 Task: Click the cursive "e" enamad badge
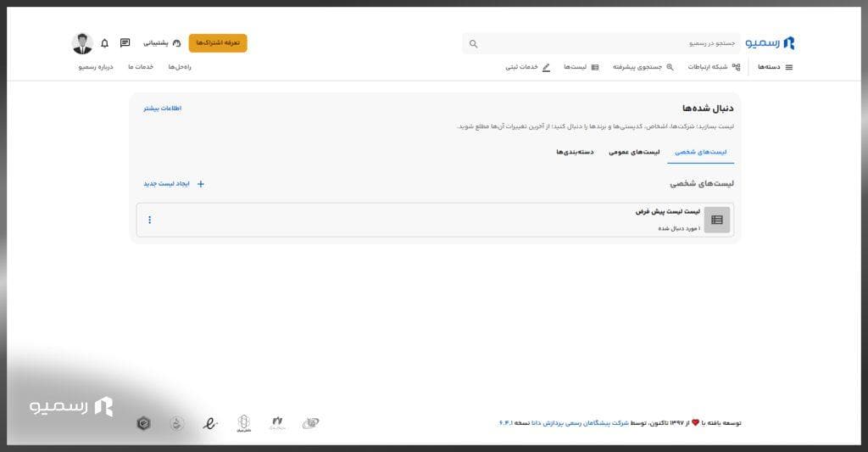coord(210,424)
